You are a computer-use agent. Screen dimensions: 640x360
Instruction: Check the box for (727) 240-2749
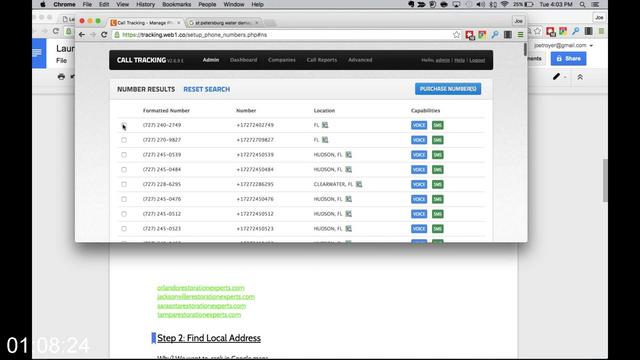click(x=124, y=125)
